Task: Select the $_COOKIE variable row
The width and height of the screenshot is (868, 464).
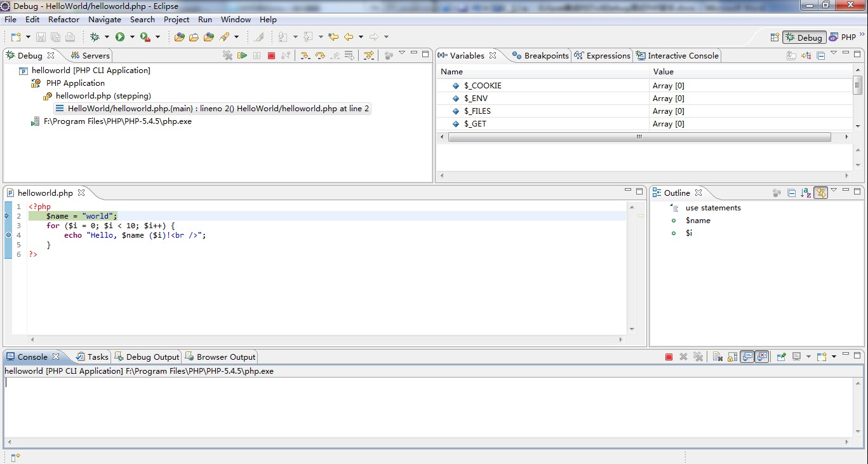Action: coord(644,86)
